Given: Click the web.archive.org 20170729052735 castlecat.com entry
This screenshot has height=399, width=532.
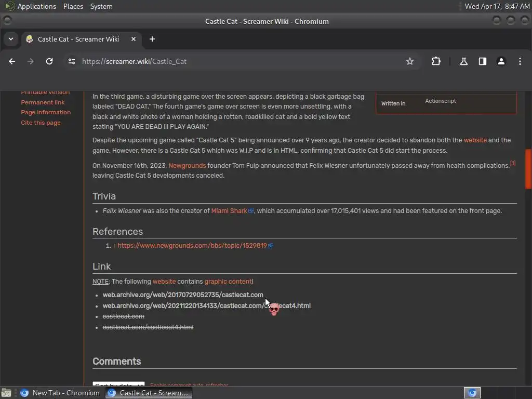Looking at the screenshot, I should coord(183,295).
